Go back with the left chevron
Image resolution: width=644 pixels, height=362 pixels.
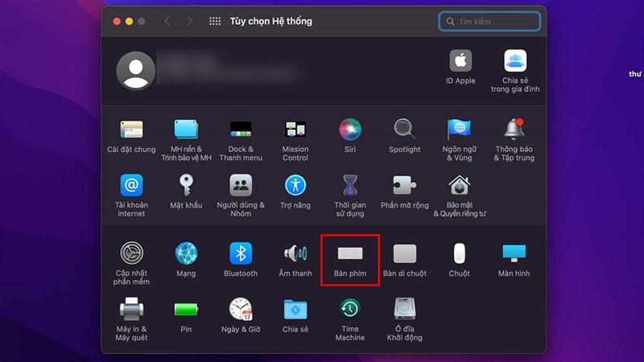167,21
